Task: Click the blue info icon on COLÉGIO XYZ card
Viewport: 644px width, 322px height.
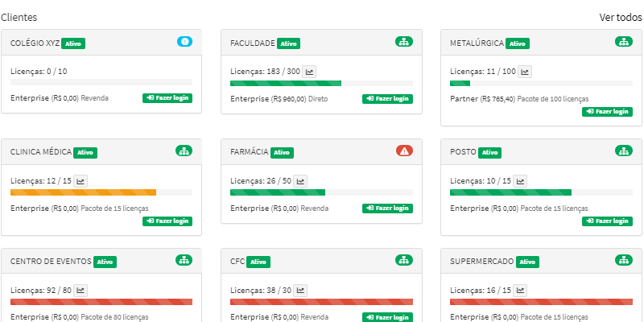Action: 184,42
